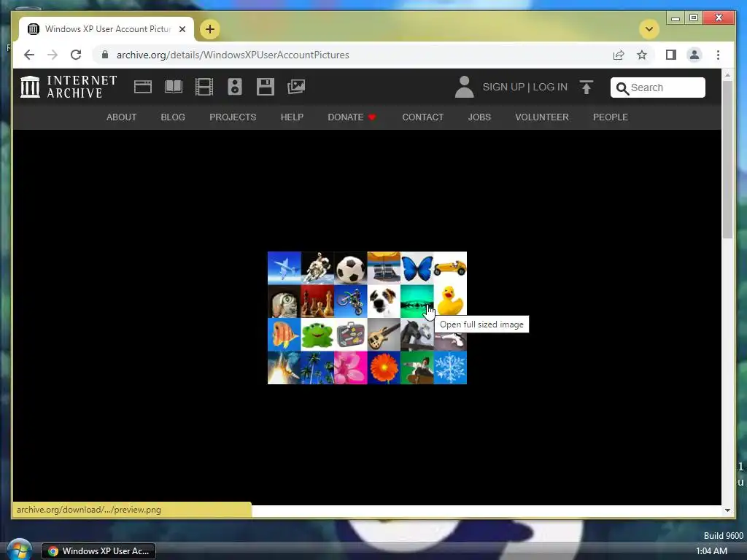
Task: Click the lock site info icon
Action: coord(105,55)
